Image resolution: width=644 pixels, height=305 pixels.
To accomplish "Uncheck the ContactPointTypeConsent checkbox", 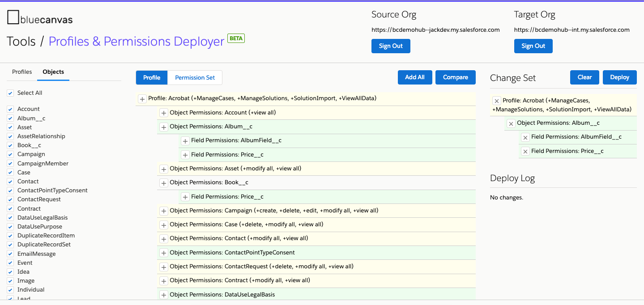I will click(x=10, y=191).
